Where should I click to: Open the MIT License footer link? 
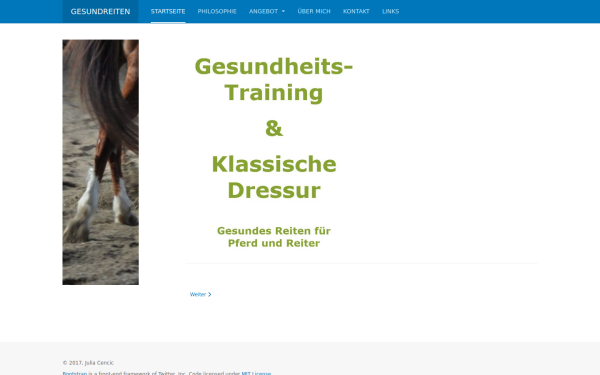tap(256, 373)
